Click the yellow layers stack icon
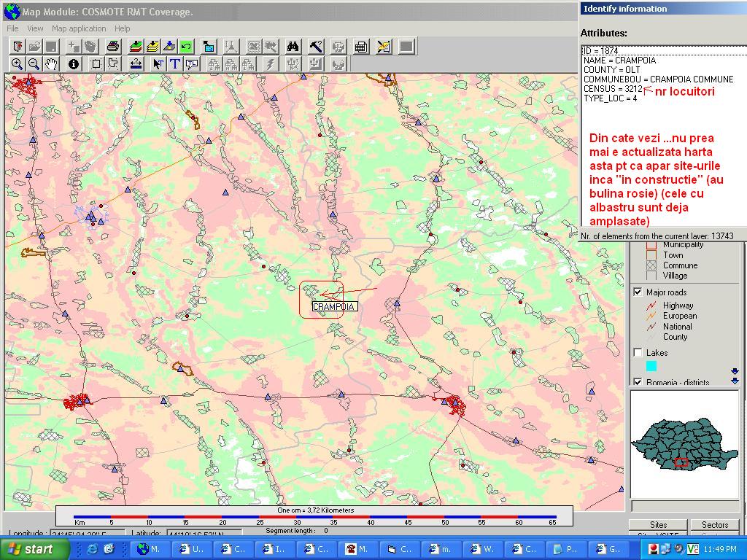The image size is (747, 560). click(x=152, y=47)
